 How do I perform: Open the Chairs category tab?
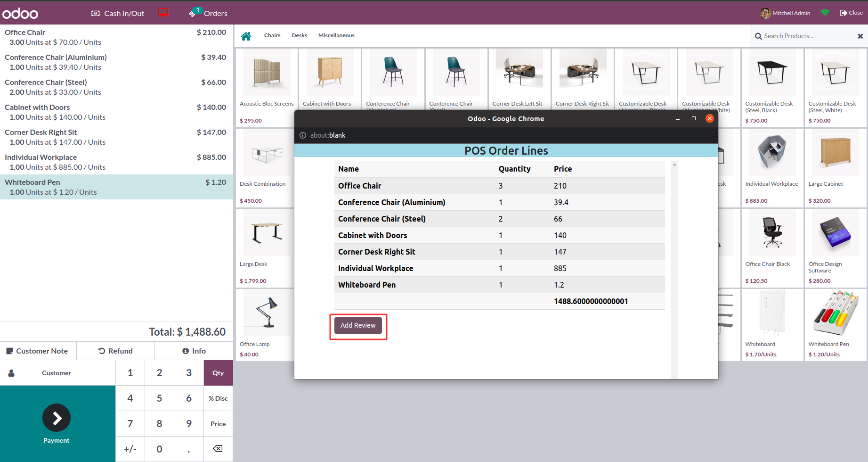click(x=272, y=35)
